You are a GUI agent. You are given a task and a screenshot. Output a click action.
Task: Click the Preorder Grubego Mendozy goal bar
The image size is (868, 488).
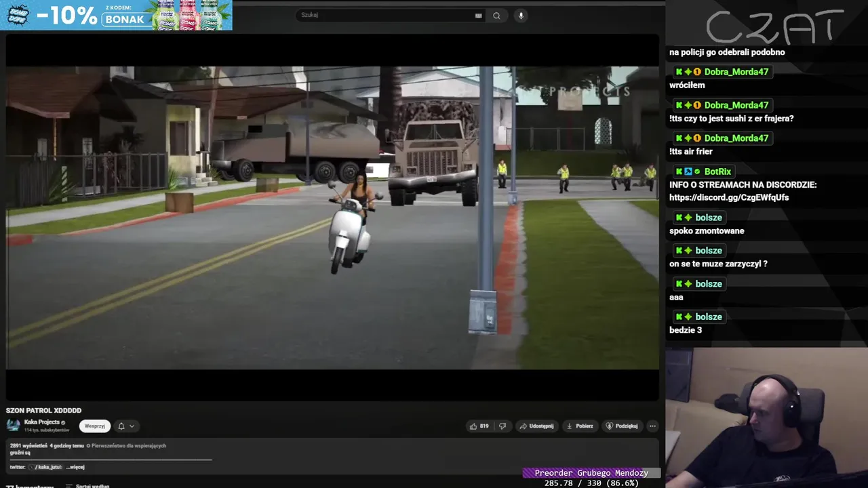[x=591, y=473]
